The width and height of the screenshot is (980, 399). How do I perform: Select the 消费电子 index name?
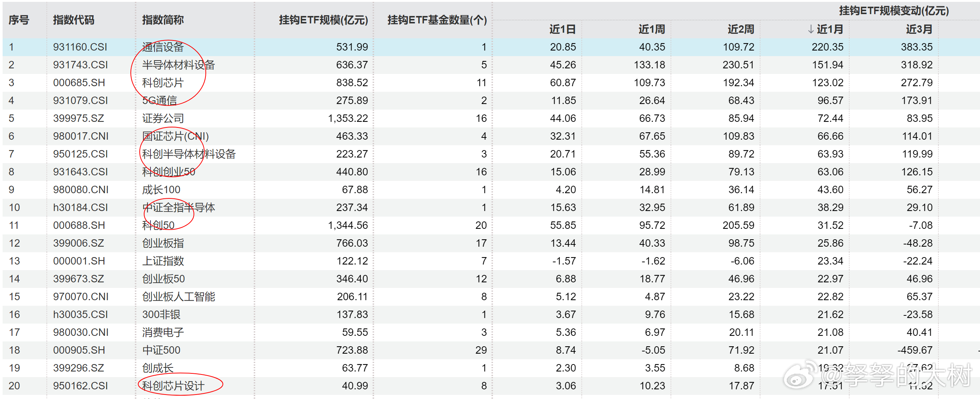[x=163, y=332]
